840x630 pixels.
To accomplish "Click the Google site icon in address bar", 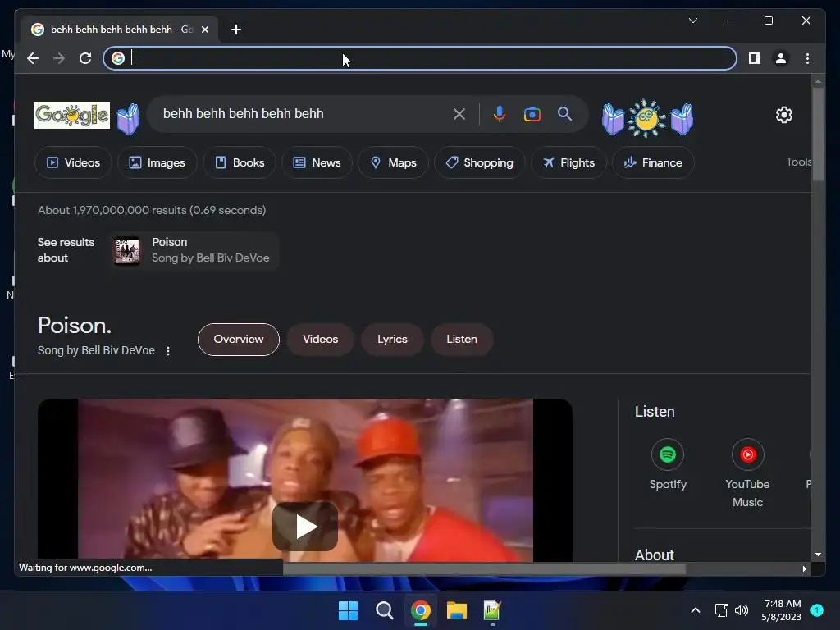I will (118, 58).
